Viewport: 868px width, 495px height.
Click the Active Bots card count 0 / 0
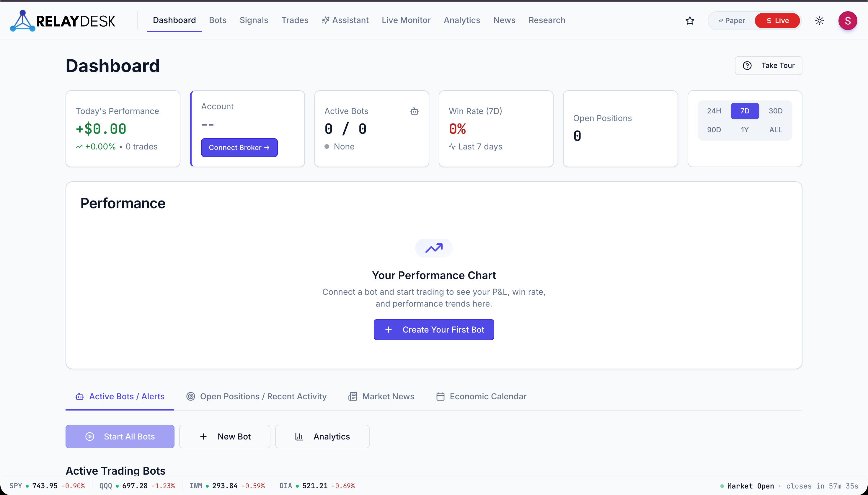[x=345, y=129]
